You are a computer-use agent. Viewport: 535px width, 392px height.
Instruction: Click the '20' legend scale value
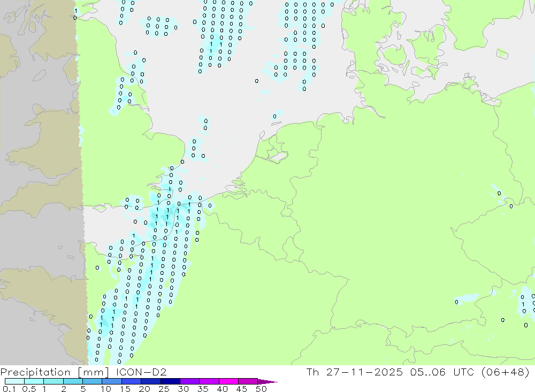[x=144, y=389]
